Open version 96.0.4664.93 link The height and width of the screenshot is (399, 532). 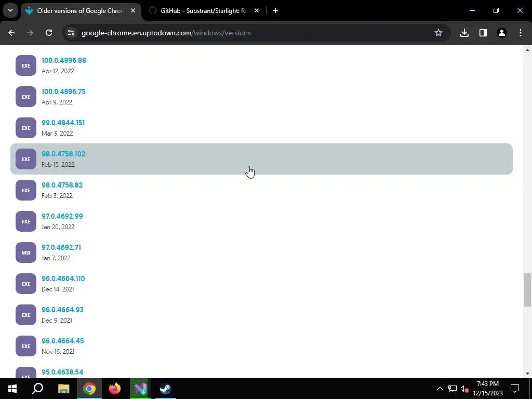click(62, 310)
